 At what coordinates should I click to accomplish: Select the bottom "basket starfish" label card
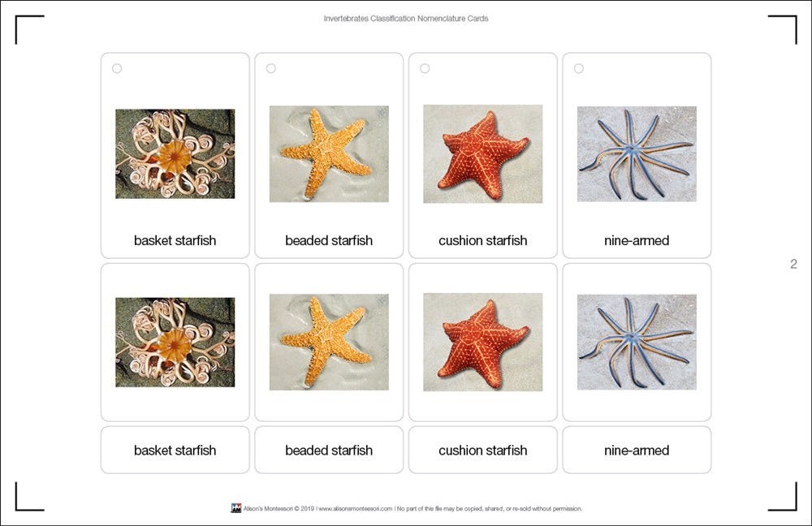pyautogui.click(x=175, y=450)
